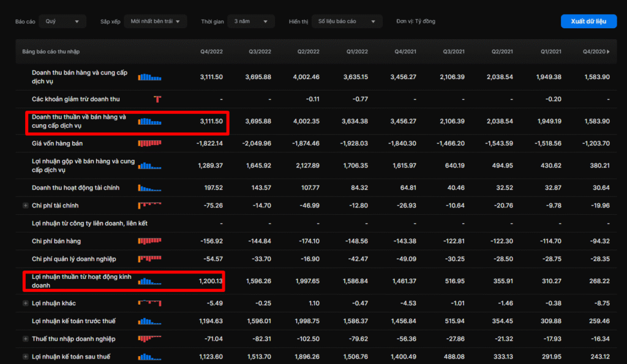Select the Chi phí bán hàng label
This screenshot has height=364, width=627.
tap(56, 241)
